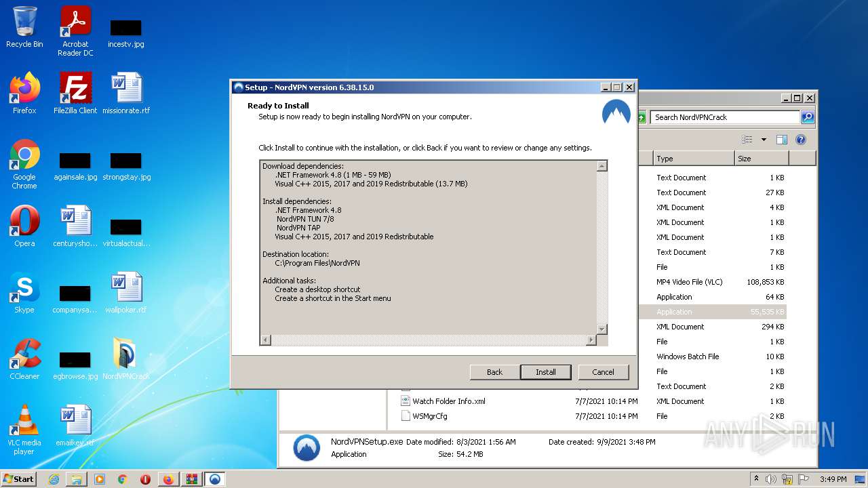Open FileZilla Client desktop shortcut
868x488 pixels.
pos(75,93)
